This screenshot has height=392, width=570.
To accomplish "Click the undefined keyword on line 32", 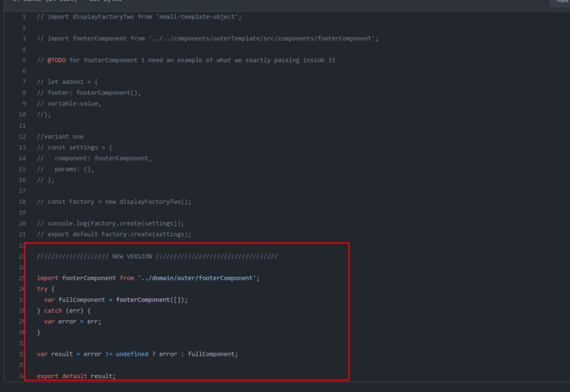I will (x=132, y=354).
